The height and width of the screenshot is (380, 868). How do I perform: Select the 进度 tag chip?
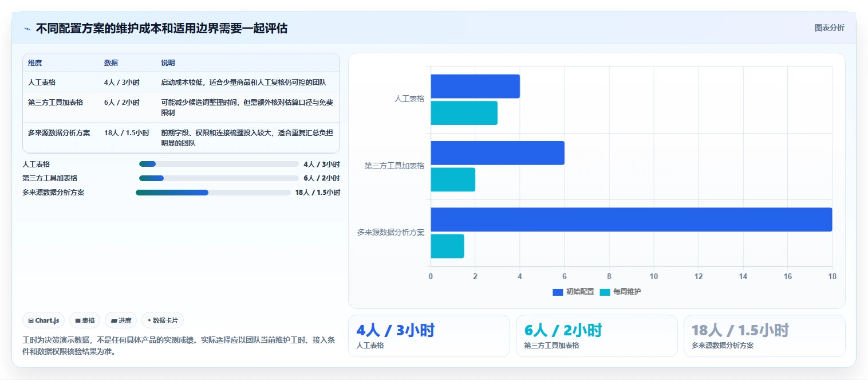pyautogui.click(x=121, y=320)
